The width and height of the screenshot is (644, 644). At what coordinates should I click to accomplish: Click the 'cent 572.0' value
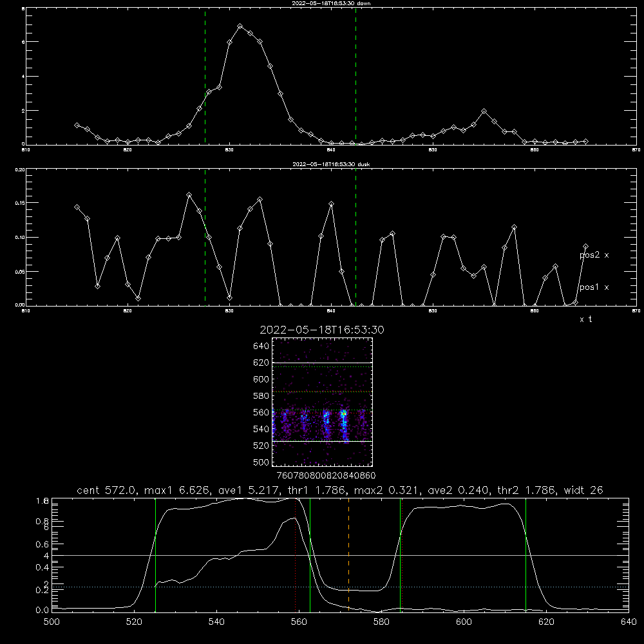click(x=108, y=490)
